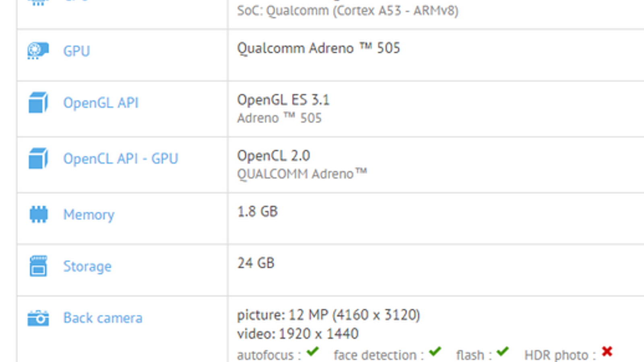Click the Storage SD card icon
Image resolution: width=644 pixels, height=362 pixels.
38,266
